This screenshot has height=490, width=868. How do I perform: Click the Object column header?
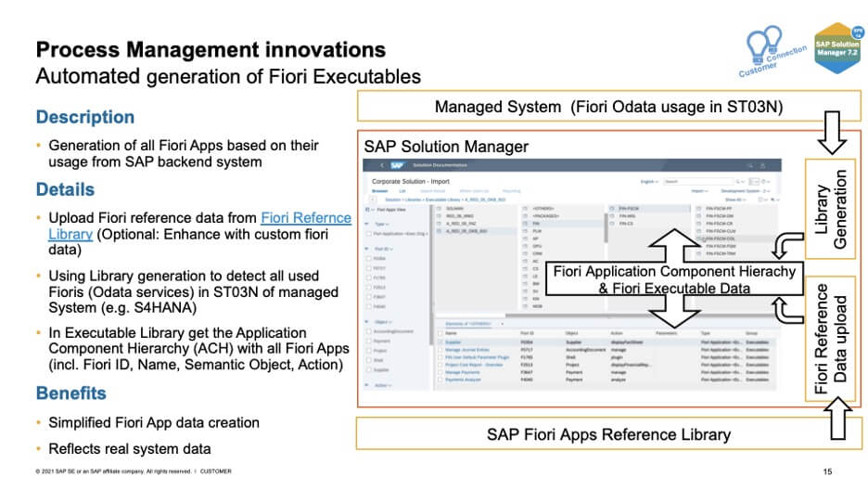(x=572, y=333)
